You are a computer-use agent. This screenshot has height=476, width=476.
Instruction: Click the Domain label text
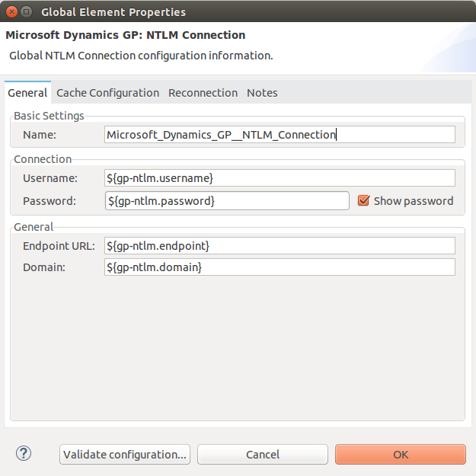click(x=44, y=267)
